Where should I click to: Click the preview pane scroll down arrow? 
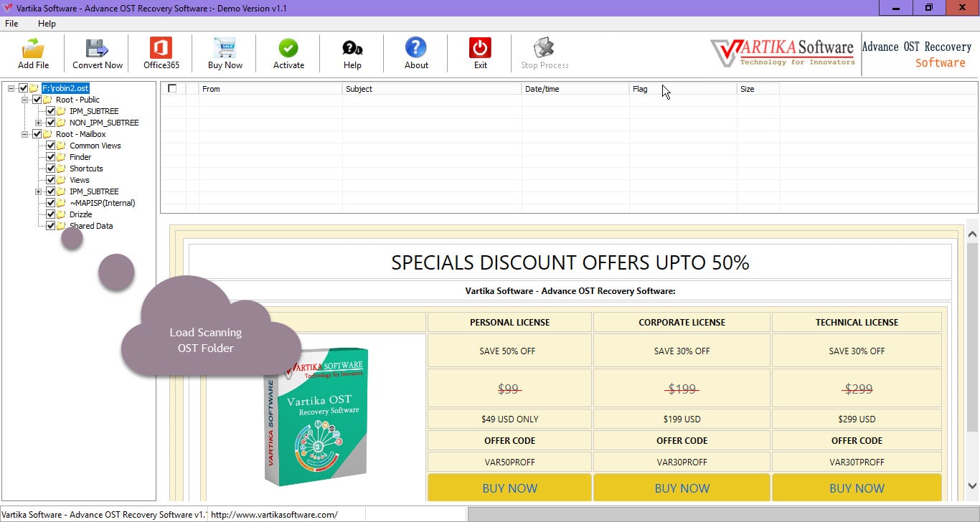(973, 485)
